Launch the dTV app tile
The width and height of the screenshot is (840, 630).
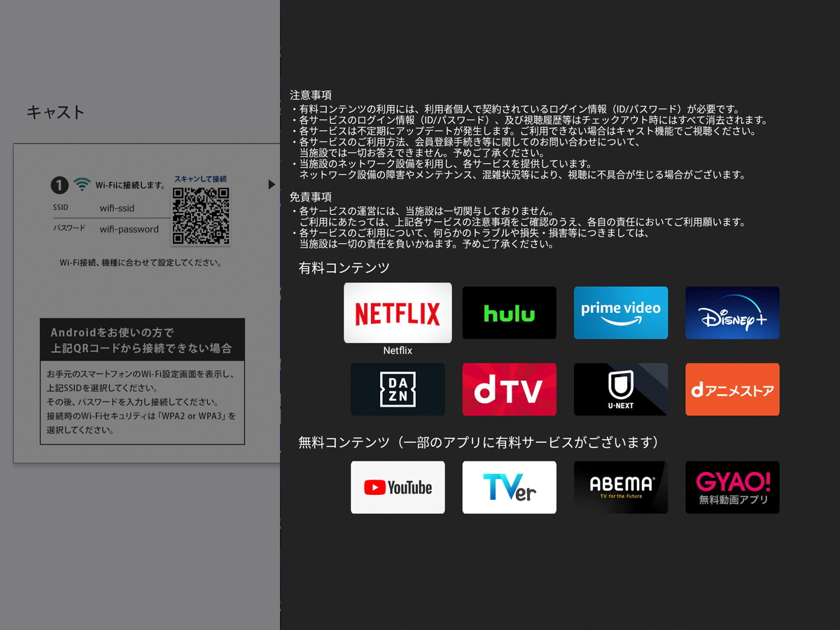click(510, 389)
